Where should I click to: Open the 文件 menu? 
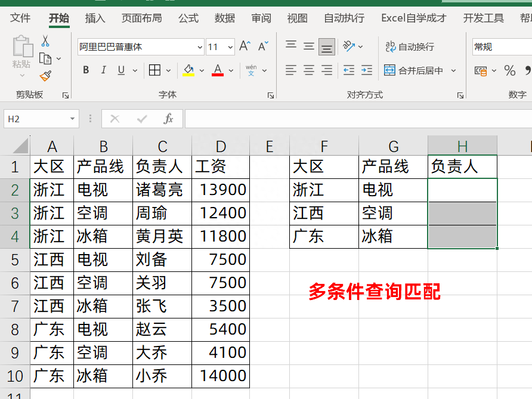click(x=20, y=18)
